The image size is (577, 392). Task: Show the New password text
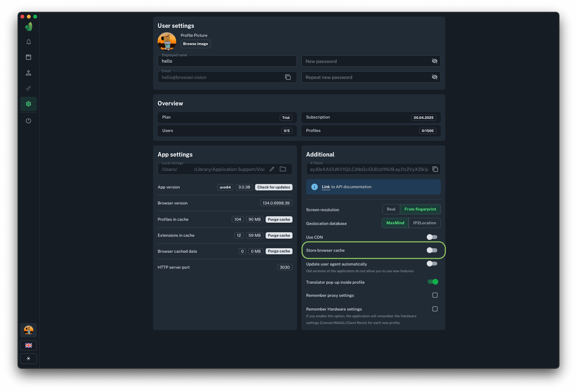tap(434, 61)
